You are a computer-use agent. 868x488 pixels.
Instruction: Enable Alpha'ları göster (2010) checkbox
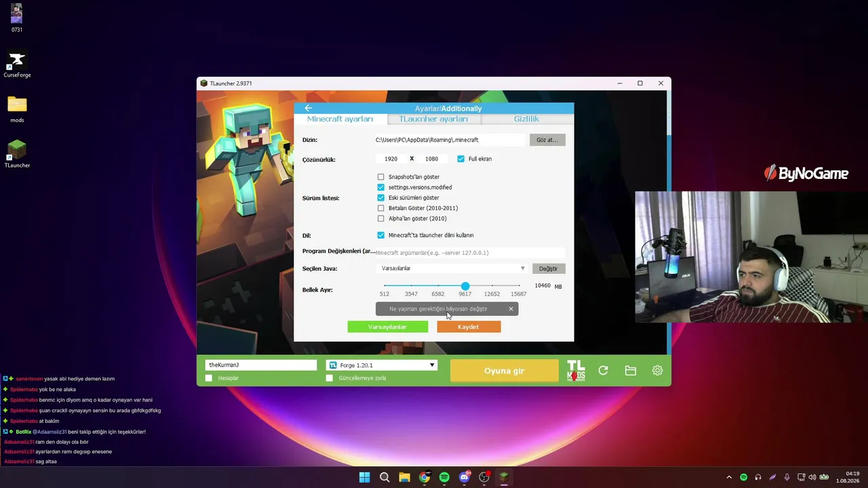pos(380,218)
